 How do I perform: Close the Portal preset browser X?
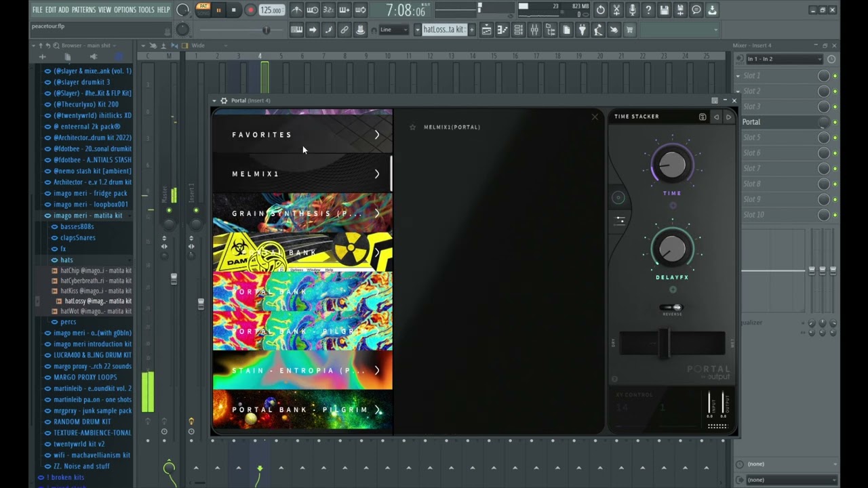point(595,117)
